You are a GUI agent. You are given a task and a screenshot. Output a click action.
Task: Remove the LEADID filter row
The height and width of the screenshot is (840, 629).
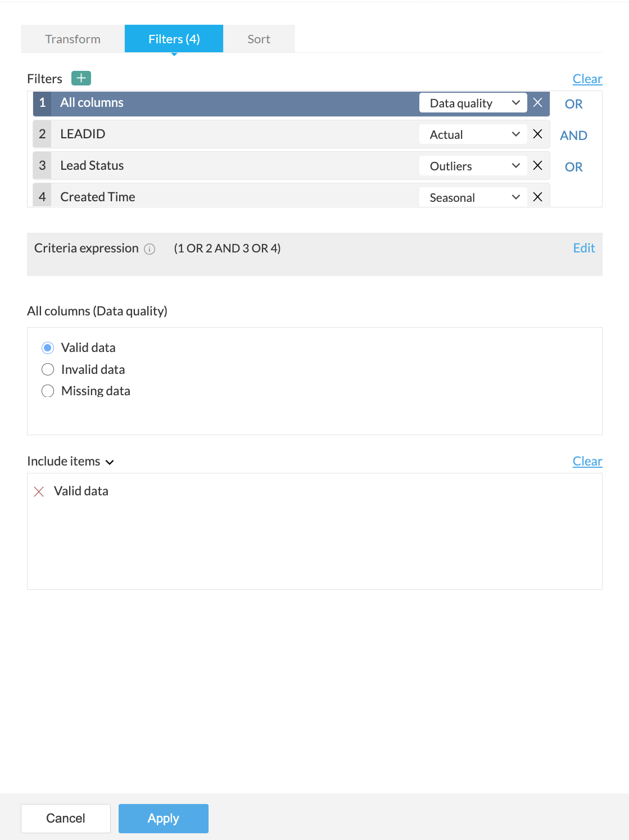click(537, 134)
